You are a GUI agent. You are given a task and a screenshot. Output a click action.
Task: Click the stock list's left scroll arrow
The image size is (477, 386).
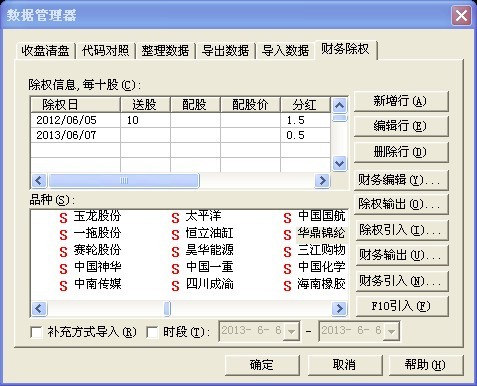point(39,308)
